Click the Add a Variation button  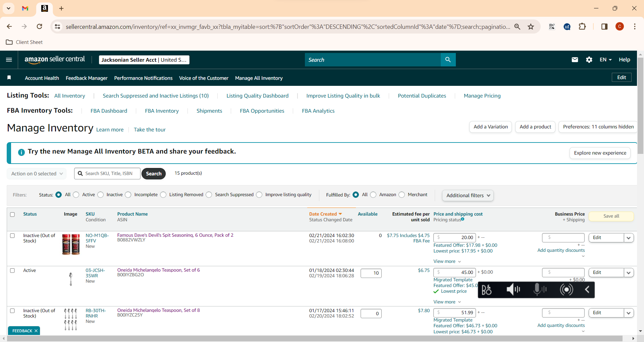pos(490,127)
